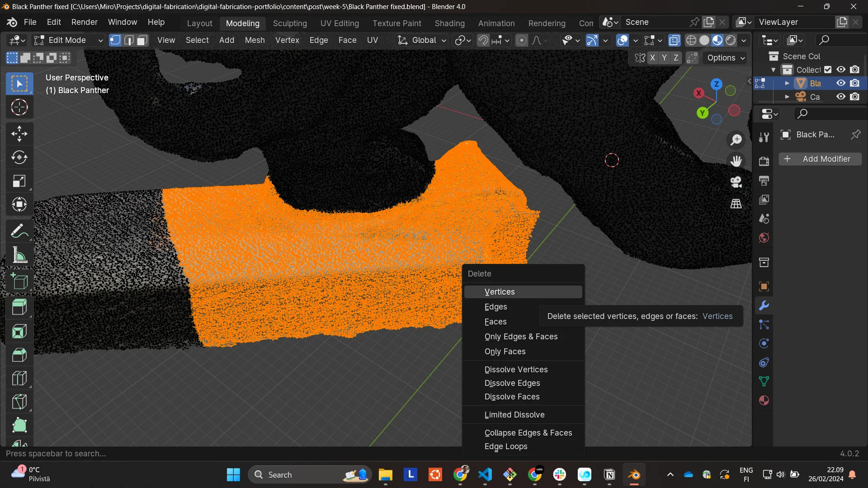Screen dimensions: 868x488
Task: Toggle camera view button in viewport
Action: point(736,182)
